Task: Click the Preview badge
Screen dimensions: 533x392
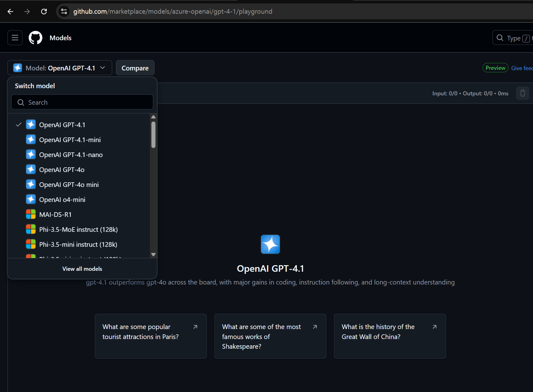Action: [495, 68]
